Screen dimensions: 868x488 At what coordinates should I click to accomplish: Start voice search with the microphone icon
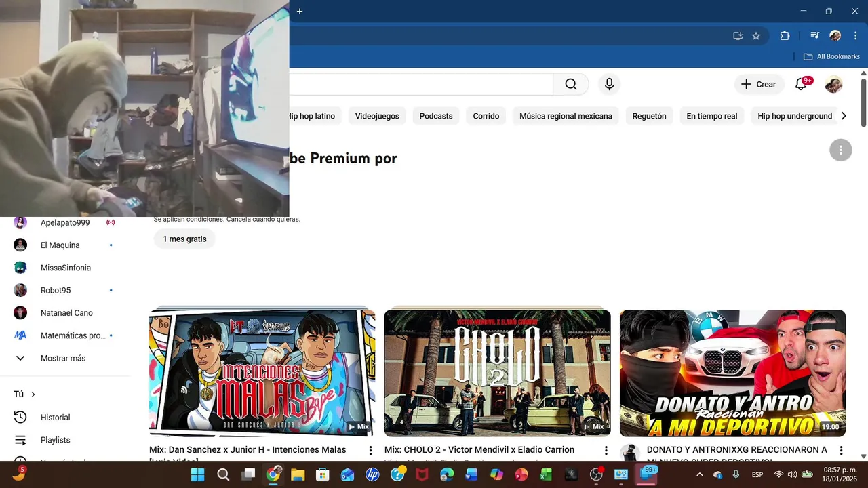(x=609, y=84)
